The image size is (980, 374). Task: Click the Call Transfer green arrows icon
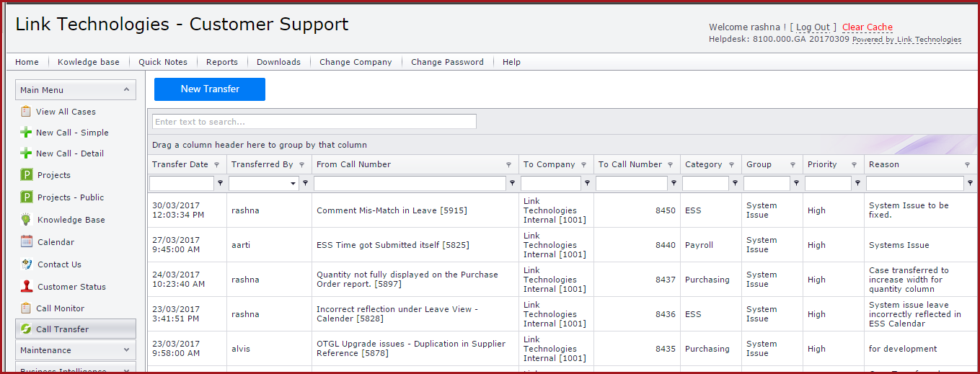coord(26,329)
